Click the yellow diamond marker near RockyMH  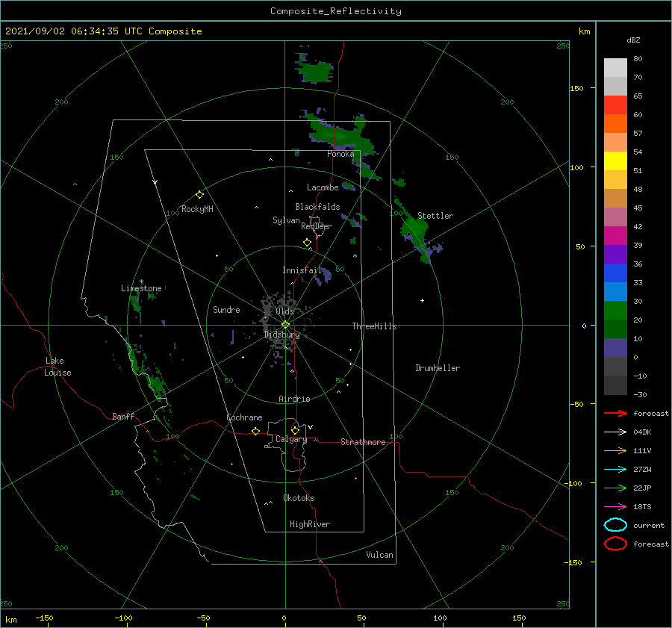[199, 195]
